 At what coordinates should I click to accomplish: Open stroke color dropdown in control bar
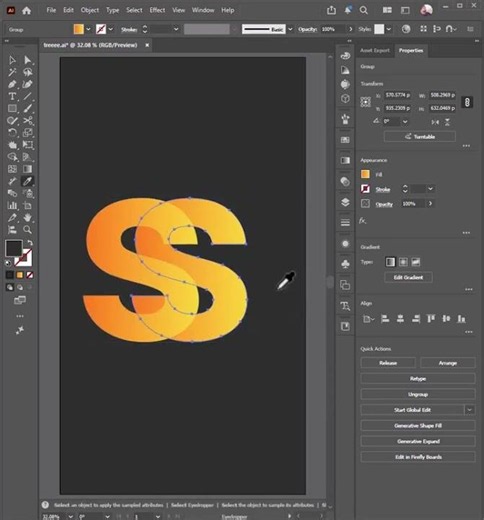111,29
